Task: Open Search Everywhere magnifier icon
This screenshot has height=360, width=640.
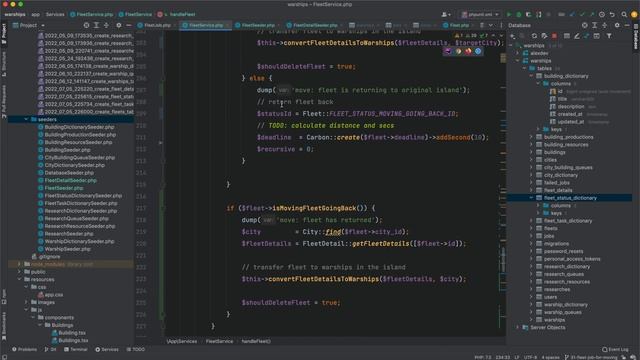Action: pos(624,14)
